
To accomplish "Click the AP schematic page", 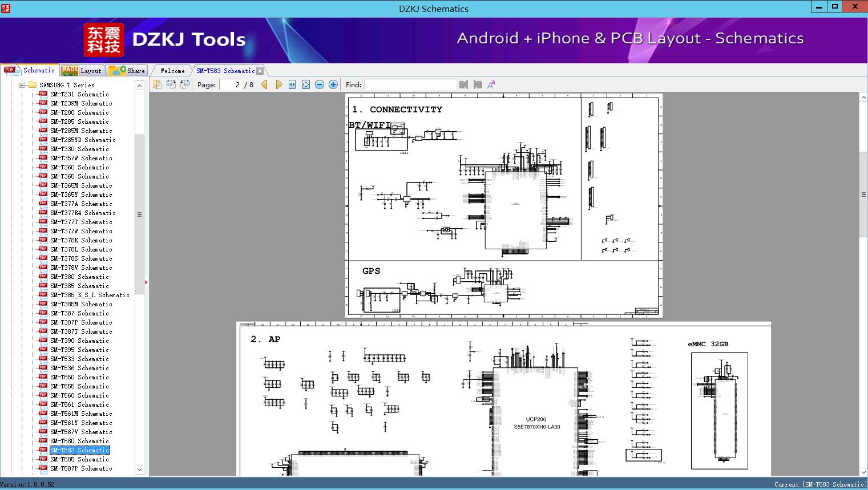I will pyautogui.click(x=504, y=399).
